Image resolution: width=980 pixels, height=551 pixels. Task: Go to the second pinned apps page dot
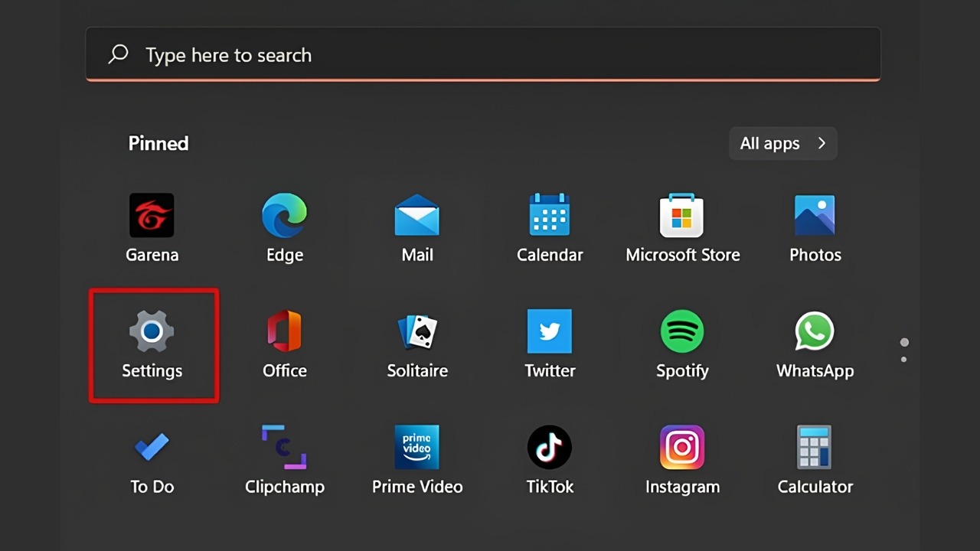coord(904,359)
